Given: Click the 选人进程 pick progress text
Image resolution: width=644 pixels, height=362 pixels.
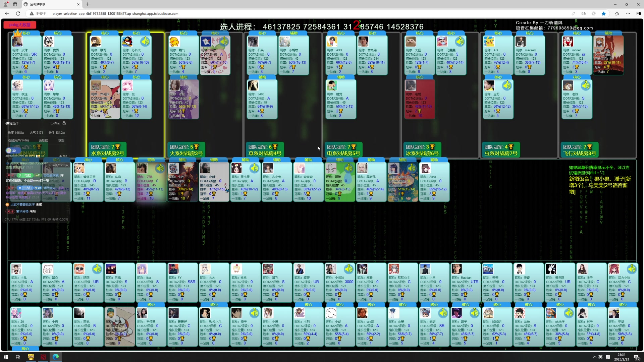Looking at the screenshot, I should [x=322, y=26].
